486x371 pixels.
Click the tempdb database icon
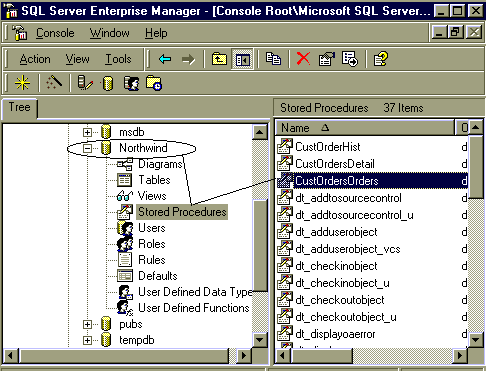coord(106,340)
